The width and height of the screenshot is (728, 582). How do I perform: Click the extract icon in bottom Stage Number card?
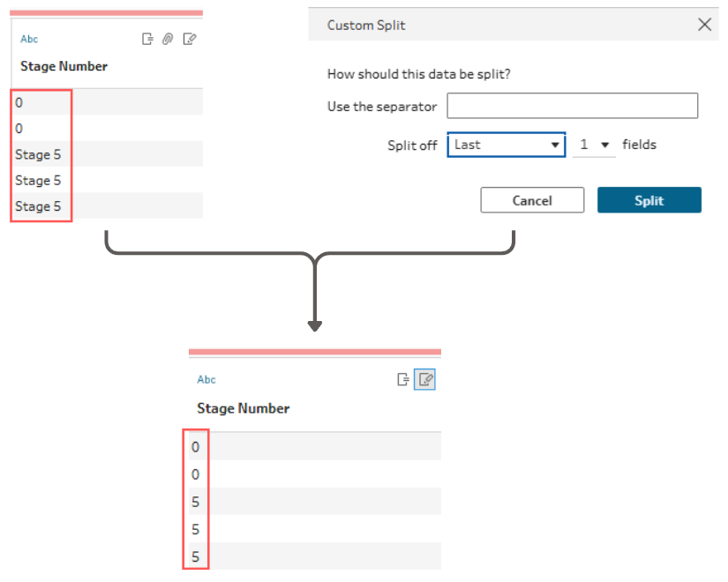coord(403,380)
